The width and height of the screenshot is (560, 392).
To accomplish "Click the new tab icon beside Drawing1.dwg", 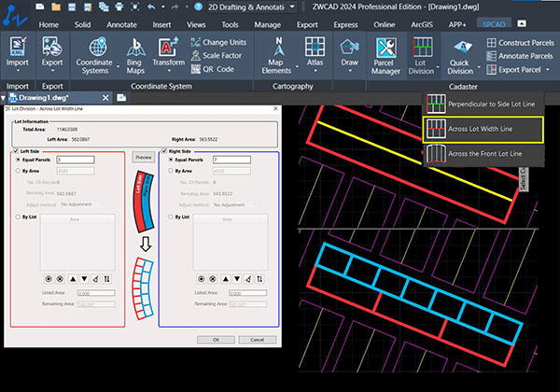I will (x=121, y=97).
